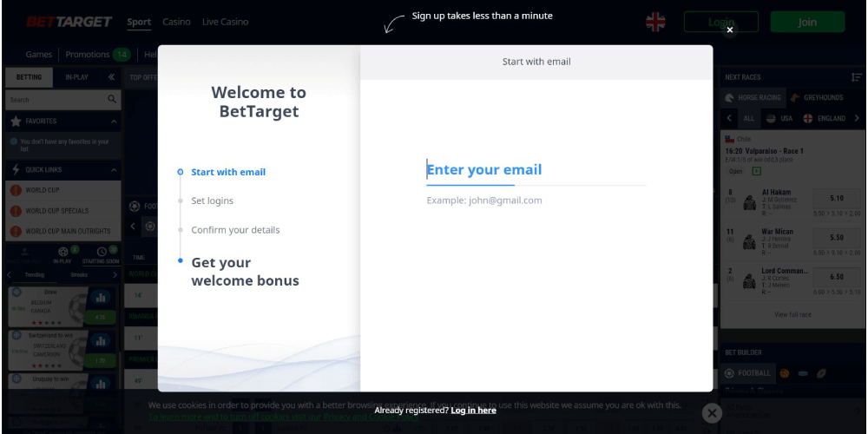The image size is (868, 434).
Task: Collapse the betting sidebar with double chevron
Action: pyautogui.click(x=111, y=77)
